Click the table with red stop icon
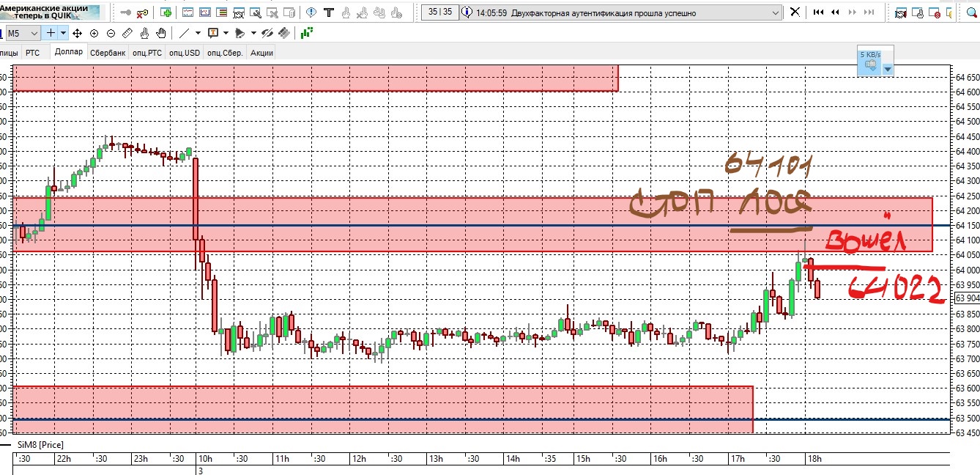Screen dimensions: 980x475 tap(934, 13)
